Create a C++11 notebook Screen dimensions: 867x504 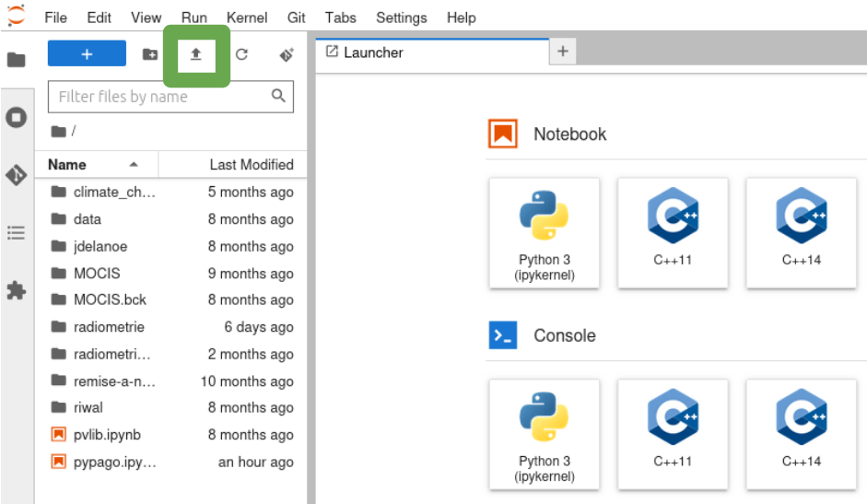coord(673,233)
